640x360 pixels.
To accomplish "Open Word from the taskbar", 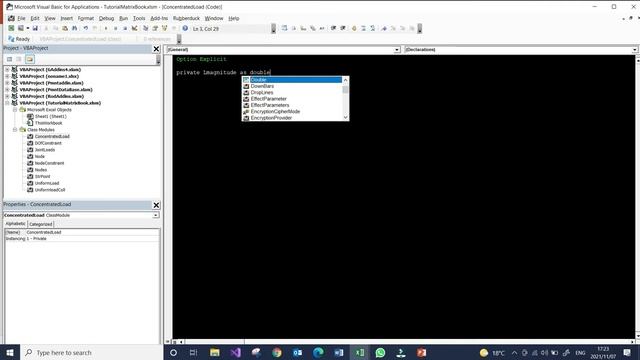I will (339, 352).
